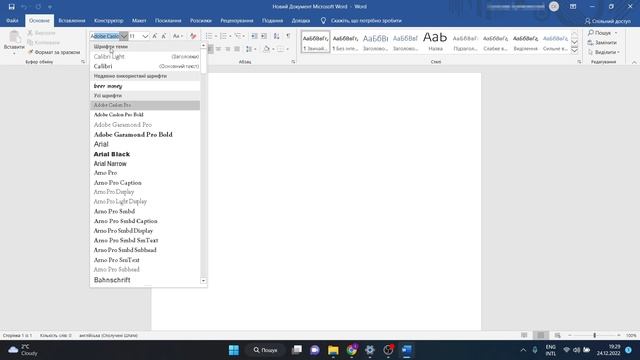Click the Sort A-Z icon

point(276,36)
